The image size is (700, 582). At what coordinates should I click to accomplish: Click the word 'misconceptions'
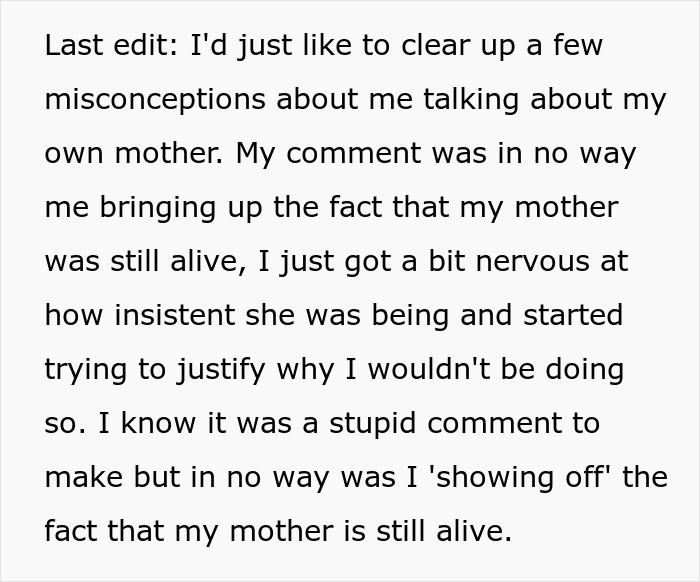click(155, 100)
